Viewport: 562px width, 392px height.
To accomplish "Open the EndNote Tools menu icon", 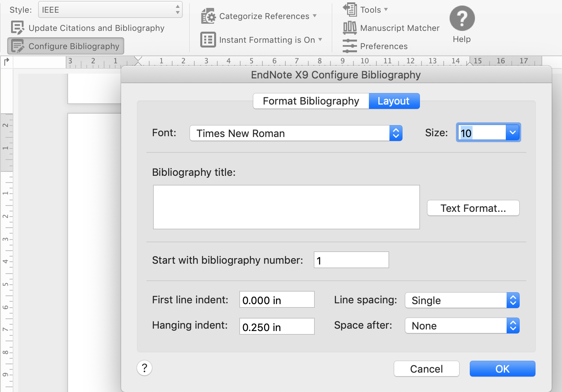I will pyautogui.click(x=350, y=10).
